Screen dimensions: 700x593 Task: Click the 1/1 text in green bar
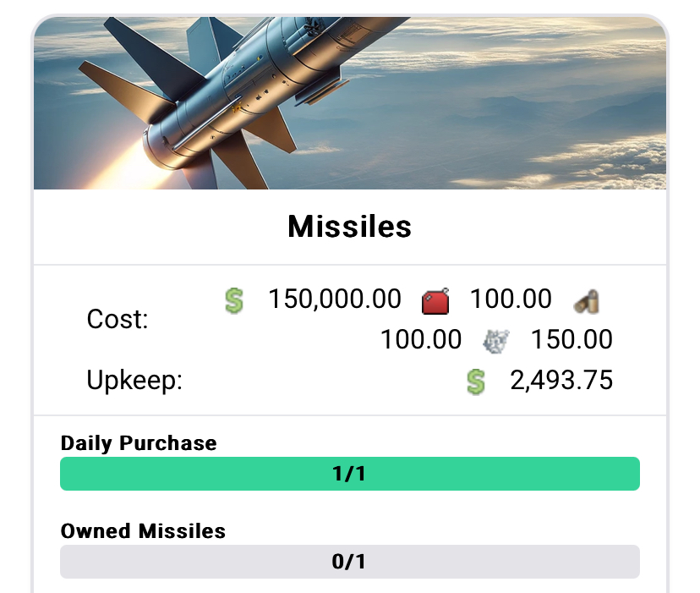tap(349, 474)
